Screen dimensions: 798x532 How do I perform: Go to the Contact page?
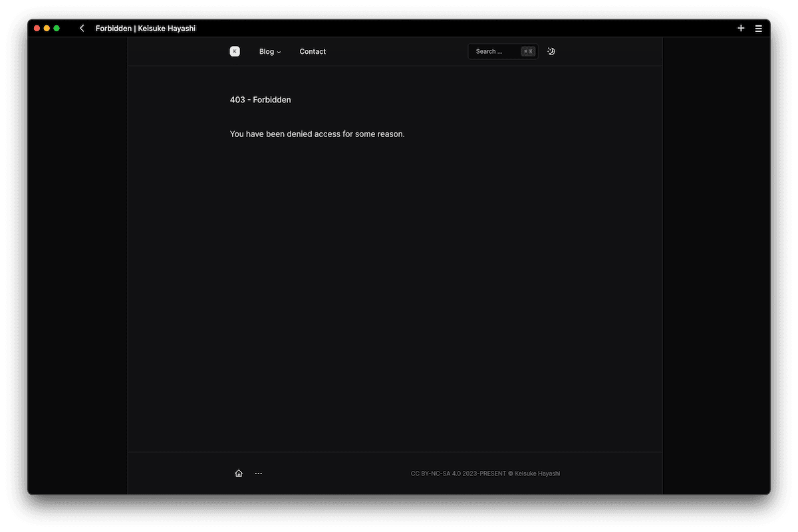point(313,51)
